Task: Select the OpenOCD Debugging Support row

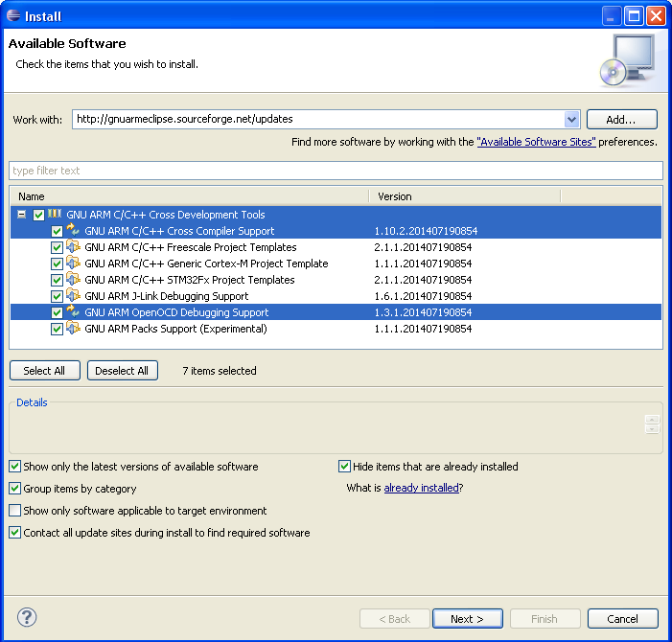Action: click(x=336, y=312)
